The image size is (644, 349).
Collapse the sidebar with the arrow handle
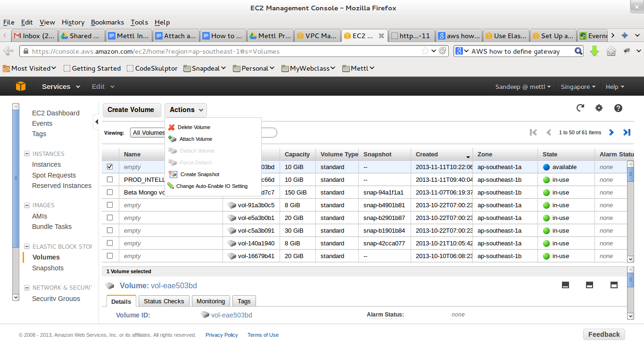[x=96, y=122]
